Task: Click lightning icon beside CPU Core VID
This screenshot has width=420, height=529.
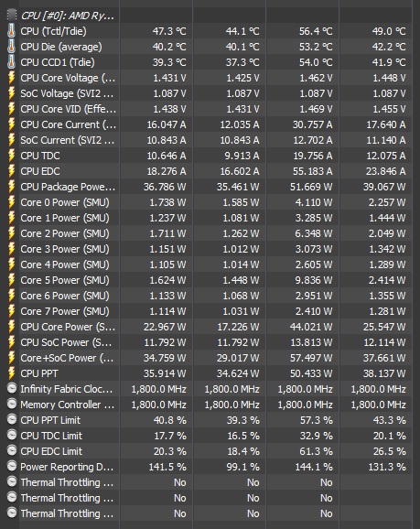Action: pyautogui.click(x=12, y=108)
